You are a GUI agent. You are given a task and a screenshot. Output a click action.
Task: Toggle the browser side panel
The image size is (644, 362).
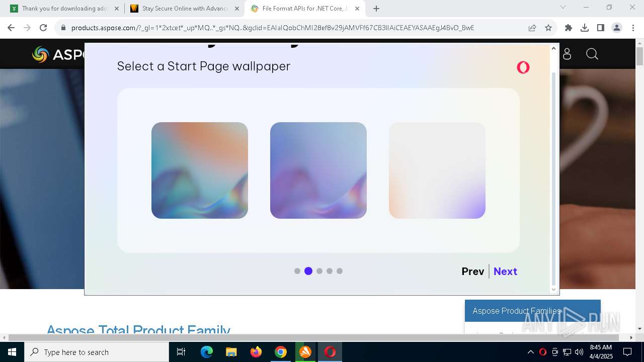click(x=601, y=28)
